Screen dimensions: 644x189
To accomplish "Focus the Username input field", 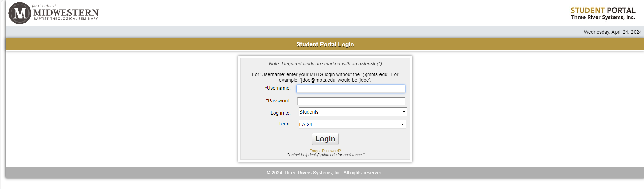I will point(351,89).
